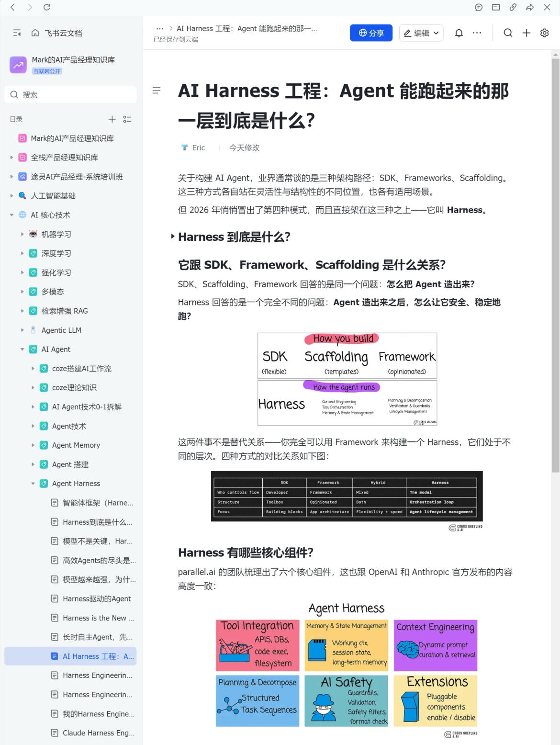The height and width of the screenshot is (745, 560).
Task: Open notifications bell icon
Action: pyautogui.click(x=459, y=33)
